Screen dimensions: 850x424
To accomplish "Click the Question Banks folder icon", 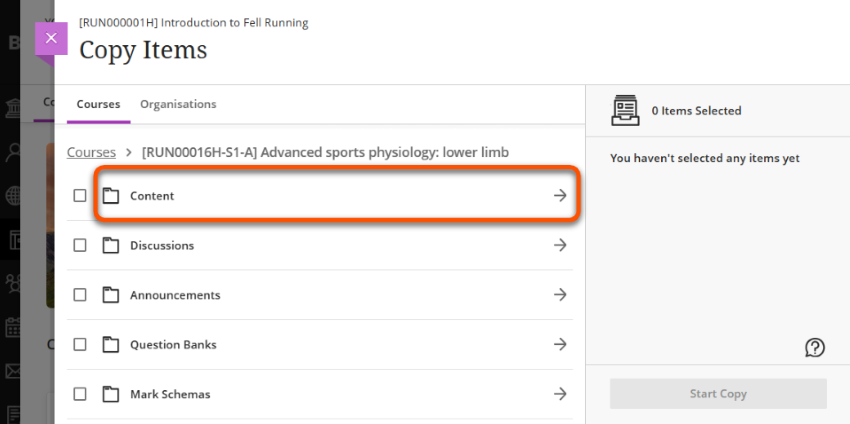I will [111, 345].
